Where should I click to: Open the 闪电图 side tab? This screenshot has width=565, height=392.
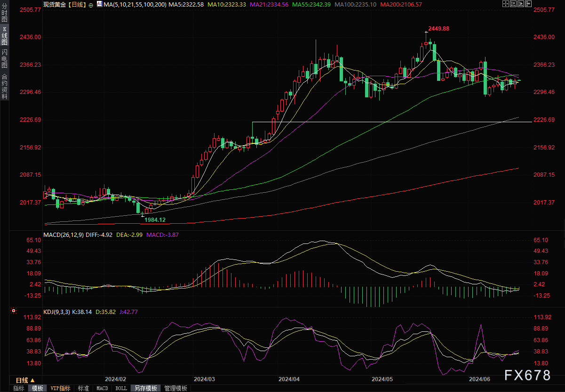click(x=4, y=59)
